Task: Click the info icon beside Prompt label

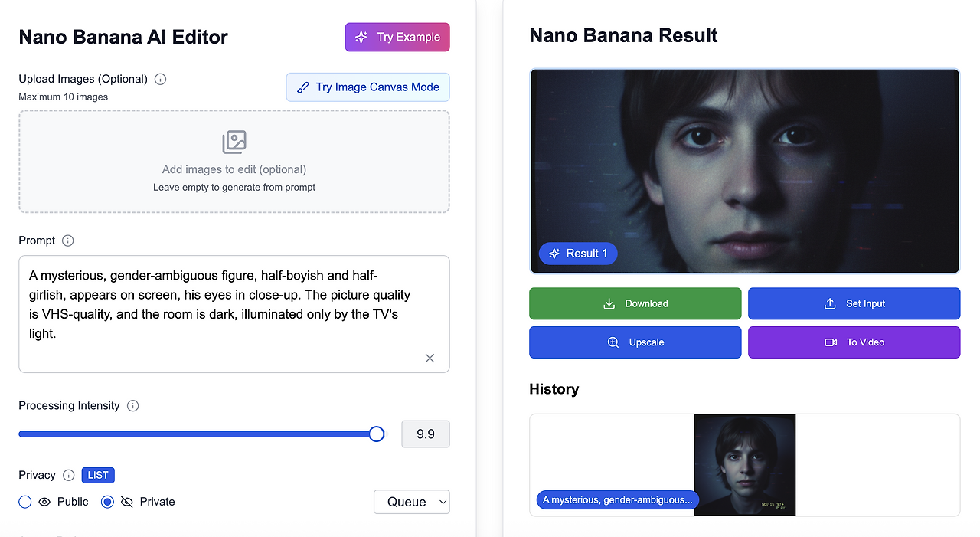Action: (67, 241)
